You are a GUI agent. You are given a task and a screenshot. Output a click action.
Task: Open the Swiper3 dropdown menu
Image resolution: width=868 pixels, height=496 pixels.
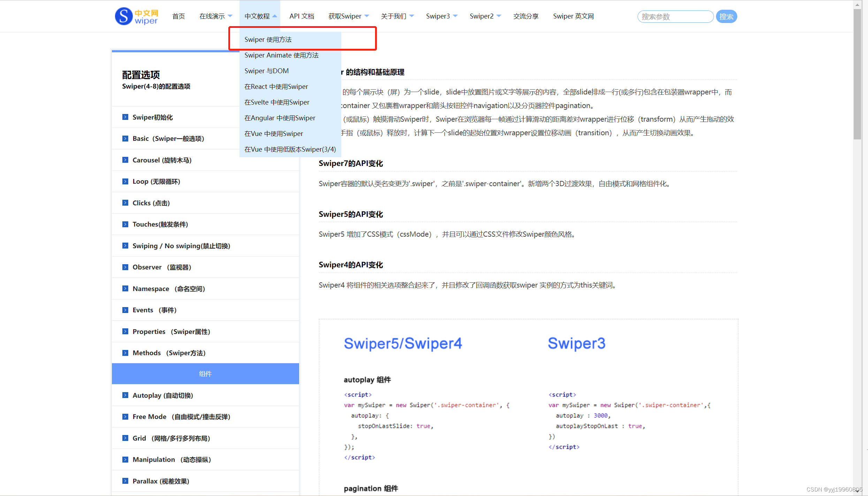point(441,16)
